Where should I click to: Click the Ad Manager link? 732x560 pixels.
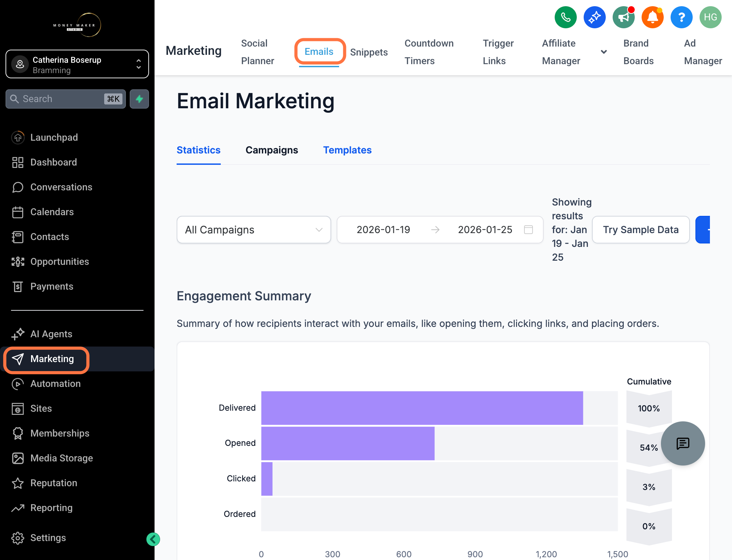703,52
